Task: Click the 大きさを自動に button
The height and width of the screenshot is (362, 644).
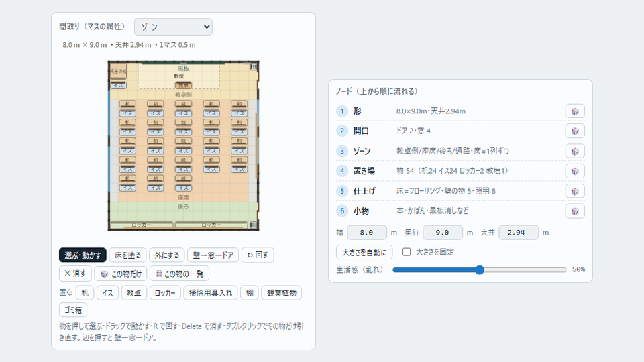Action: tap(364, 252)
